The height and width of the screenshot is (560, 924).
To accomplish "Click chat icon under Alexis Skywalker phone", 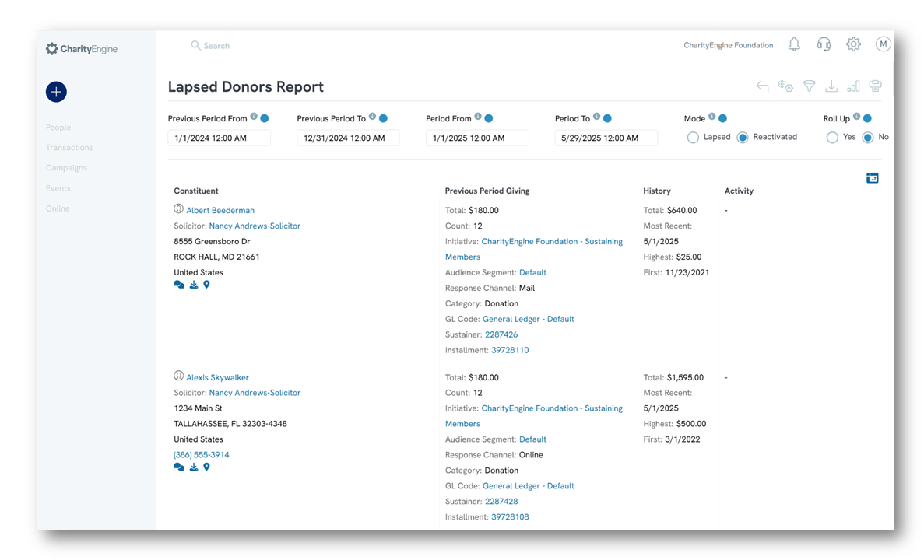I will tap(179, 467).
